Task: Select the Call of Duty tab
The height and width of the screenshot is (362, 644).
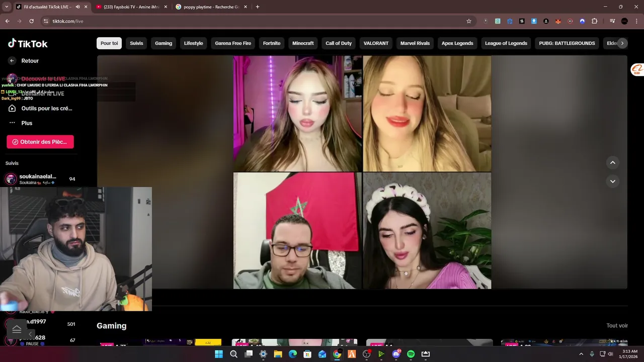Action: tap(339, 43)
